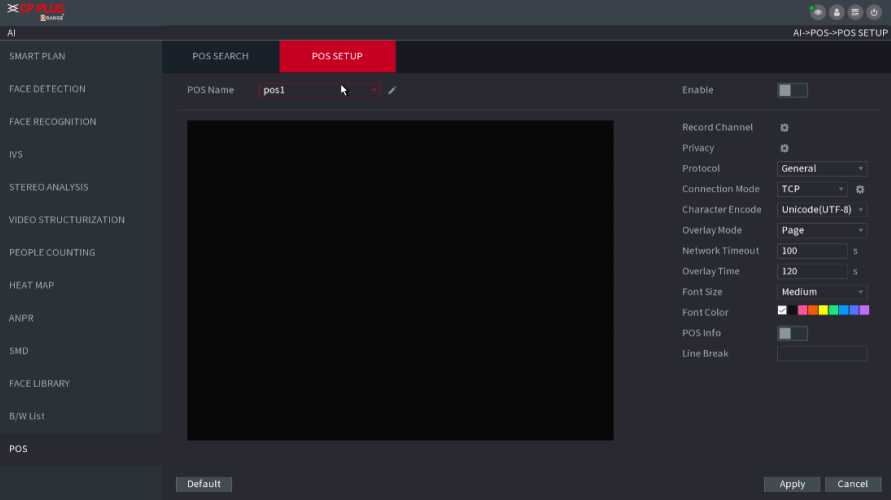Open FACE DETECTION in the sidebar
891x500 pixels.
(47, 89)
